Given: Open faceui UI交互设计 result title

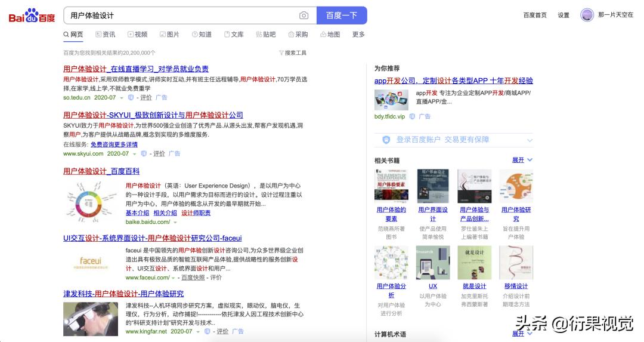Looking at the screenshot, I should pos(153,238).
